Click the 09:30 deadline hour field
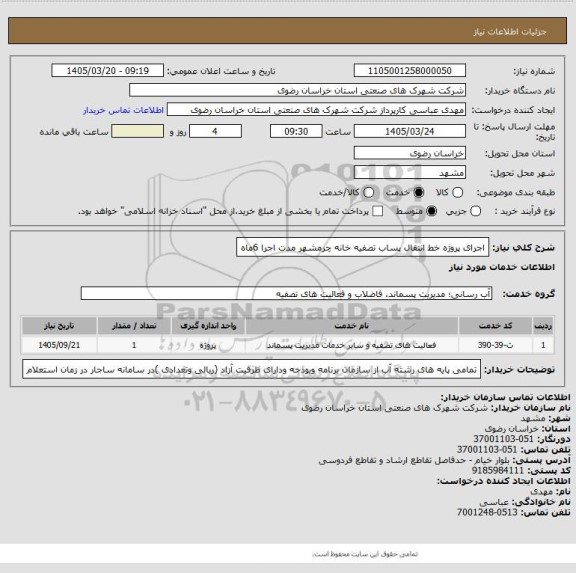576x573 pixels. [x=296, y=131]
